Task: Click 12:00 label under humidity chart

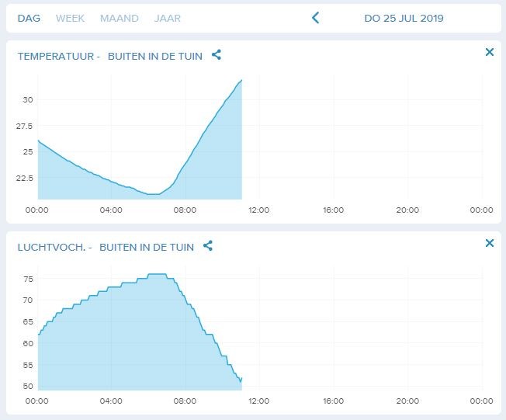Action: pyautogui.click(x=258, y=401)
